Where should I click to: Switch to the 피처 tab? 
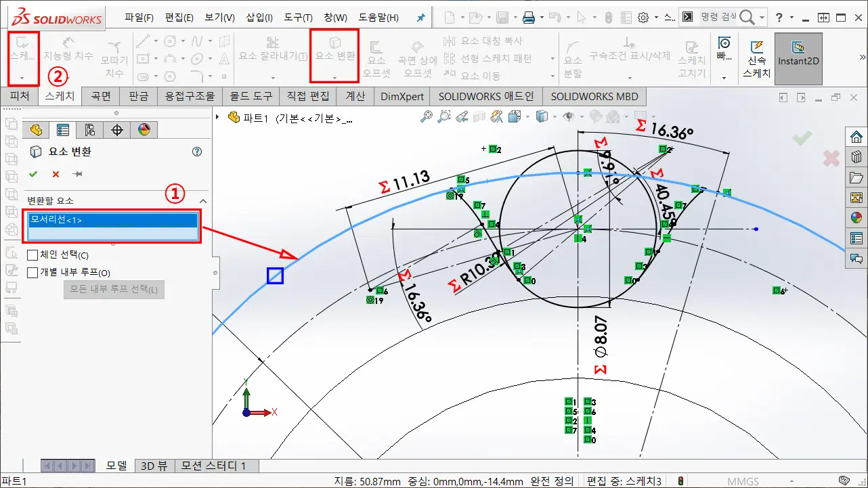[x=19, y=96]
